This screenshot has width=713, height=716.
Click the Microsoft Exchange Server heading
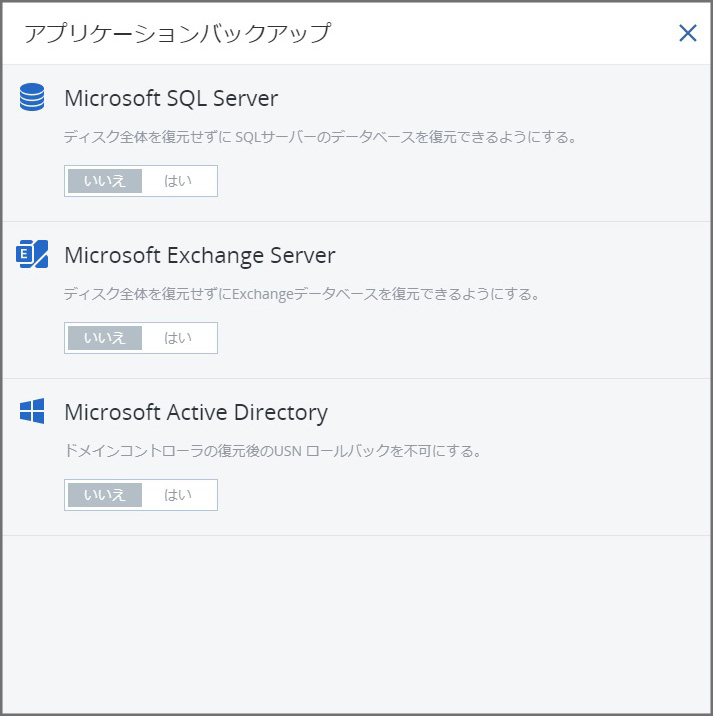200,256
